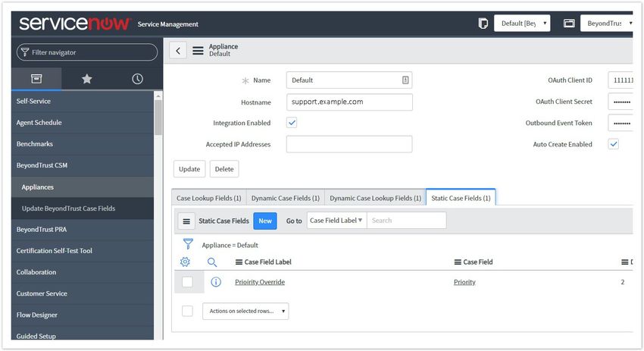Click the Delete button
The height and width of the screenshot is (351, 644).
(224, 169)
